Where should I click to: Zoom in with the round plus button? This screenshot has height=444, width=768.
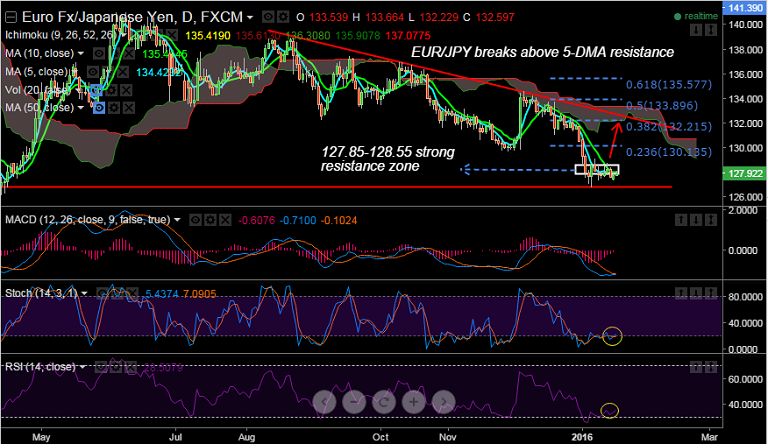[x=413, y=402]
